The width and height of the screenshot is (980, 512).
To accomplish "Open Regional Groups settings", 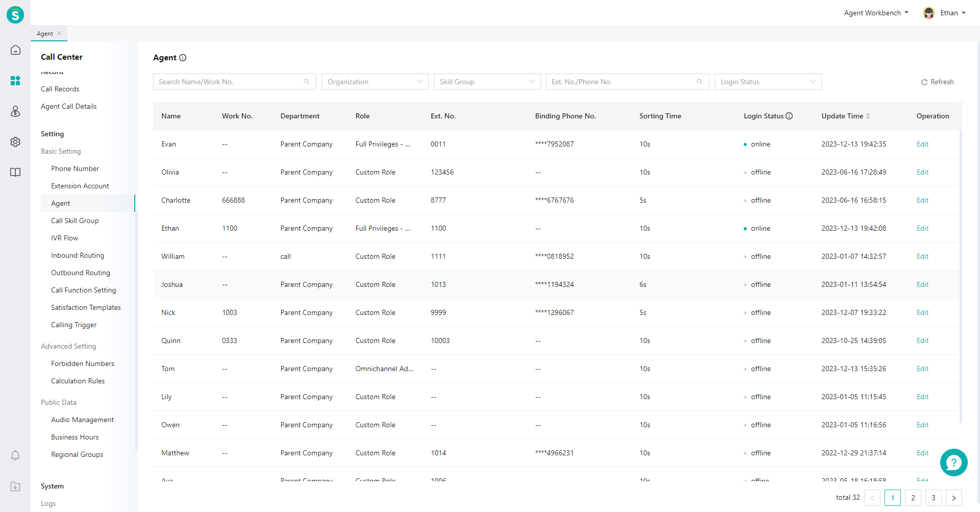I will click(x=77, y=454).
